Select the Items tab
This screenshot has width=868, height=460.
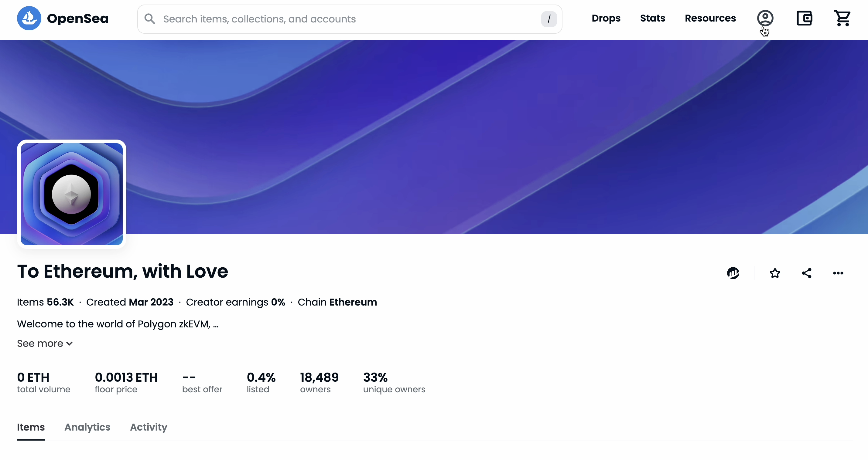(x=31, y=427)
